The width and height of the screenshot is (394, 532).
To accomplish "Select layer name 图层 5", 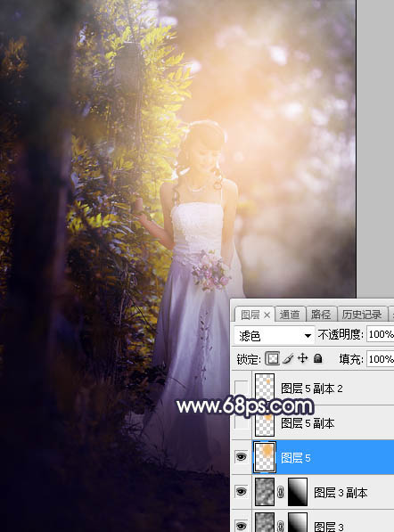I will tap(296, 458).
